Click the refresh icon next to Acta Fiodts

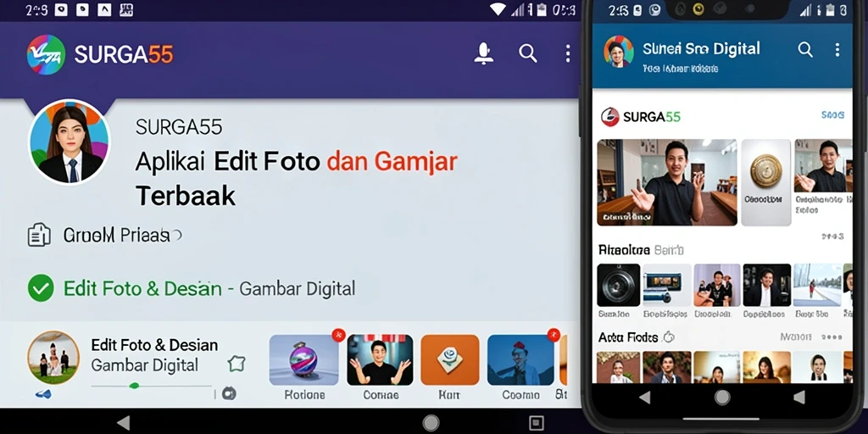(x=669, y=337)
